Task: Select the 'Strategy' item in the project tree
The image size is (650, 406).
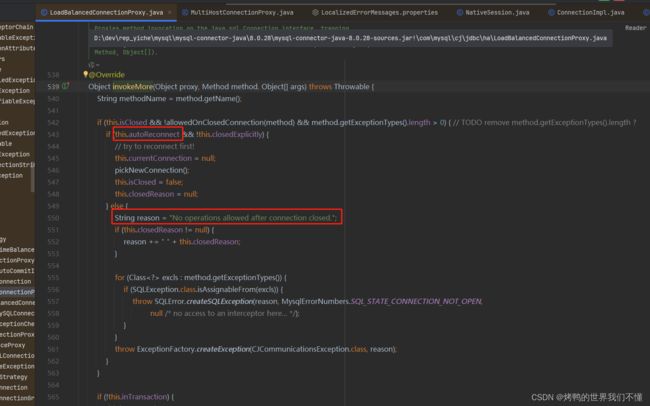Action: 14,377
